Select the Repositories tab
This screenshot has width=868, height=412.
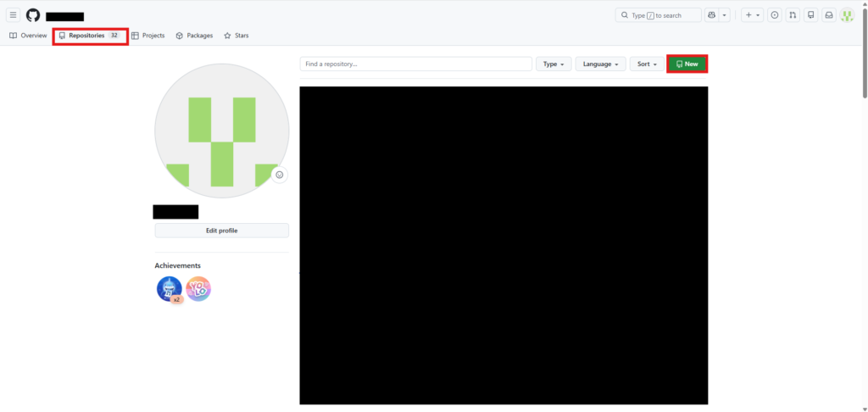90,36
